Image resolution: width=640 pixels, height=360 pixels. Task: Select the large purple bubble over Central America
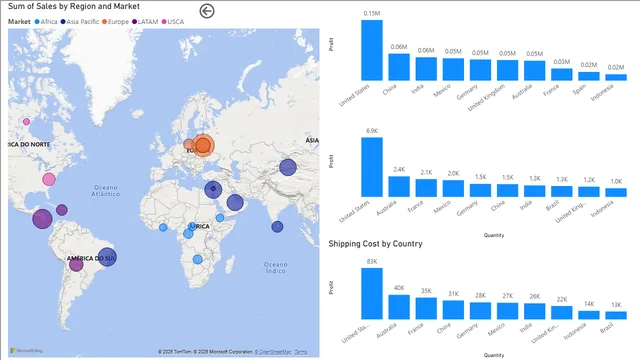(42, 219)
